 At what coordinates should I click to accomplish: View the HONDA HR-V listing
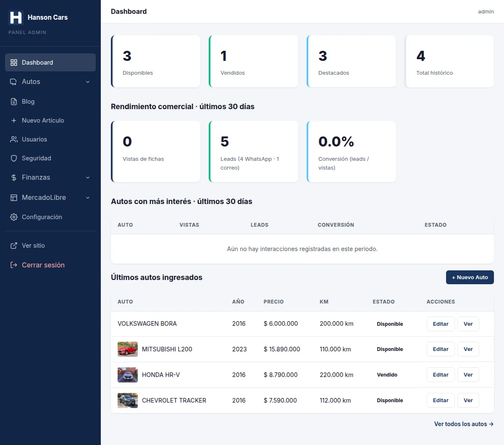pyautogui.click(x=468, y=375)
